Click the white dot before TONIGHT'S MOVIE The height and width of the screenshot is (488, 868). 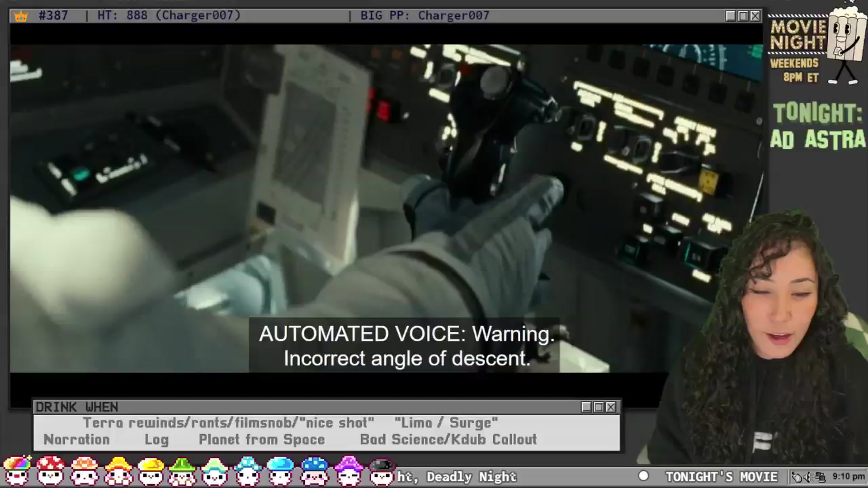(643, 476)
